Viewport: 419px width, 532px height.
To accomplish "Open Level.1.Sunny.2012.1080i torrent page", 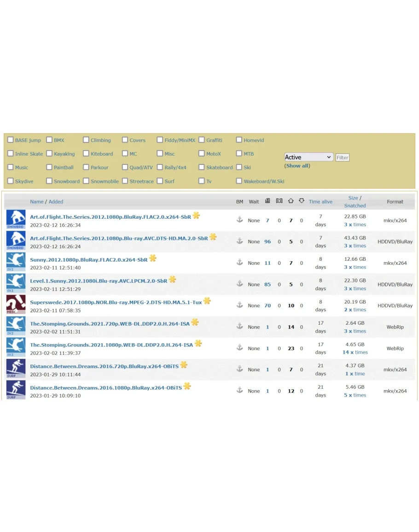I will tap(99, 281).
